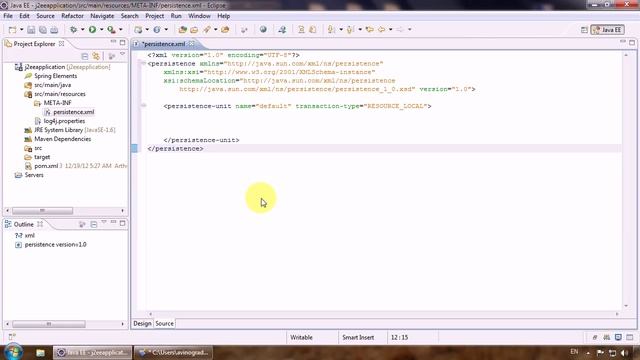Click the Open Web Browser globe icon
This screenshot has height=360, width=640.
coord(263,30)
